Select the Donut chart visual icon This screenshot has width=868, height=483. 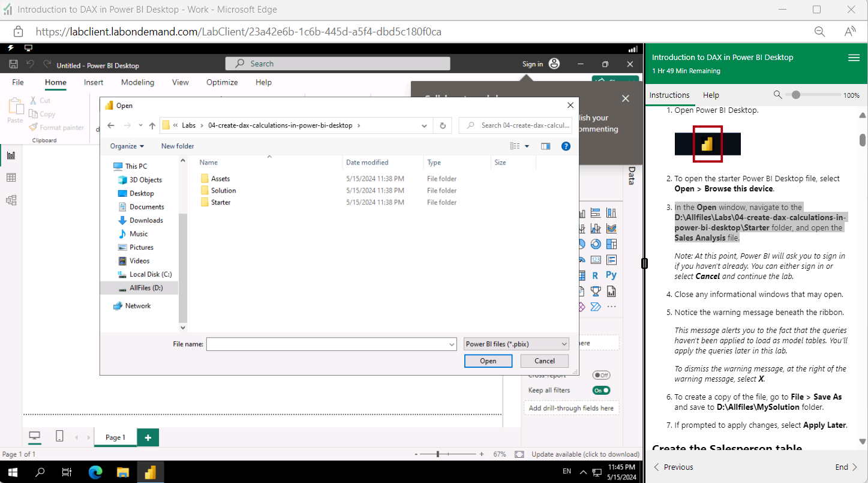click(596, 244)
